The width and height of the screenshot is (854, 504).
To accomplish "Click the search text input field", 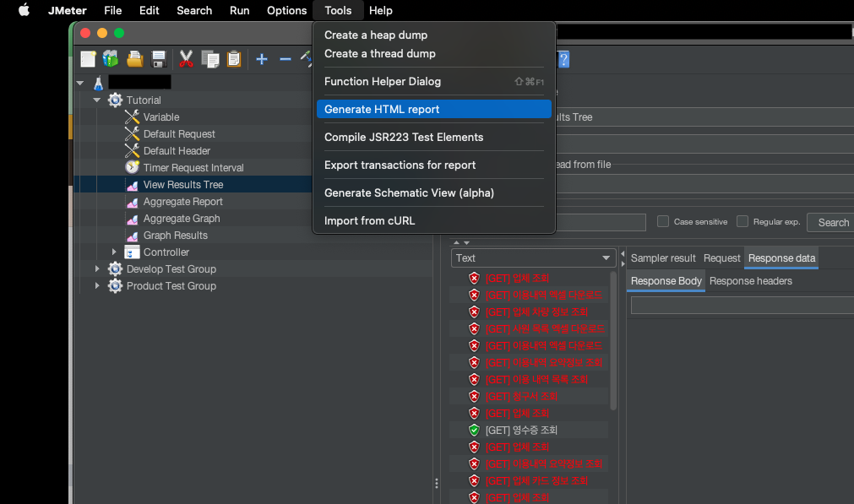I will coord(601,222).
